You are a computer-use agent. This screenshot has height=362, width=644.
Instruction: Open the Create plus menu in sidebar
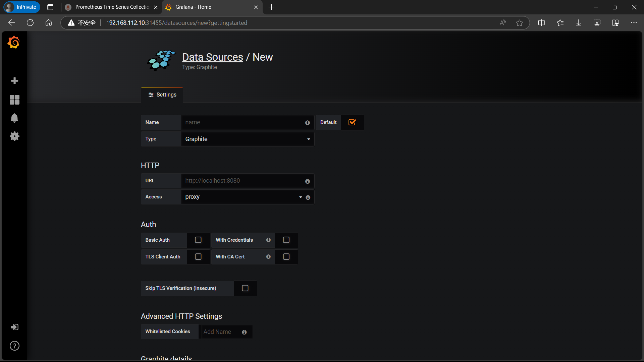(x=14, y=81)
